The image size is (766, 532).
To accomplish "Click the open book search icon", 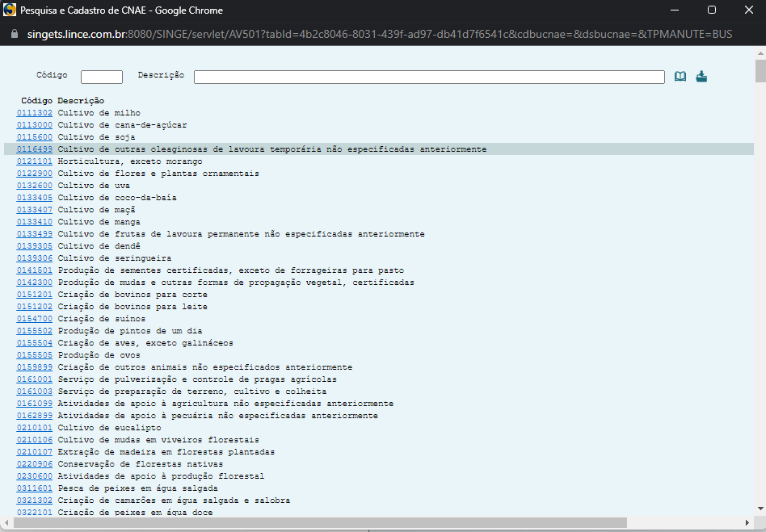I will tap(680, 77).
